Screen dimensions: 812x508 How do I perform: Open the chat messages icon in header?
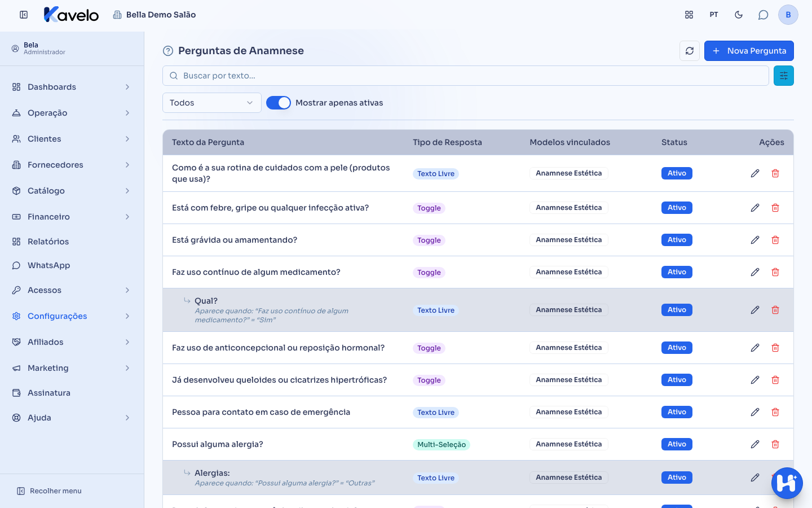pos(764,15)
